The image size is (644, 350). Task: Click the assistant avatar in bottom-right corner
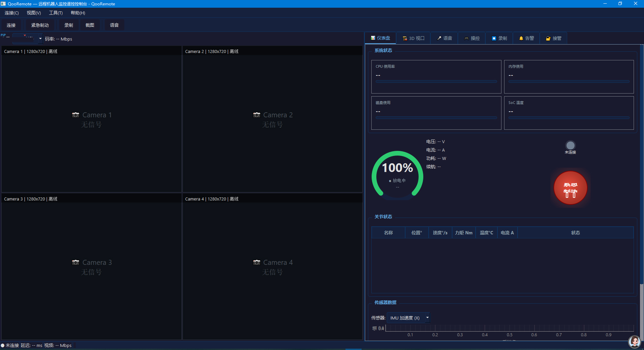(634, 342)
